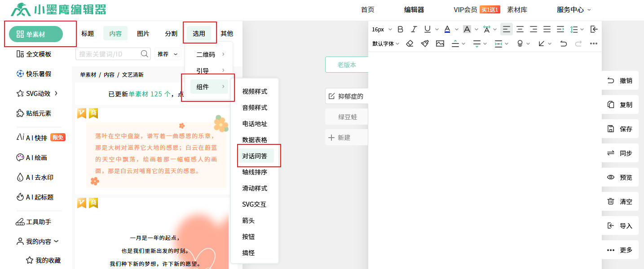This screenshot has height=269, width=644.
Task: Open the 引导 submenu
Action: pyautogui.click(x=210, y=70)
